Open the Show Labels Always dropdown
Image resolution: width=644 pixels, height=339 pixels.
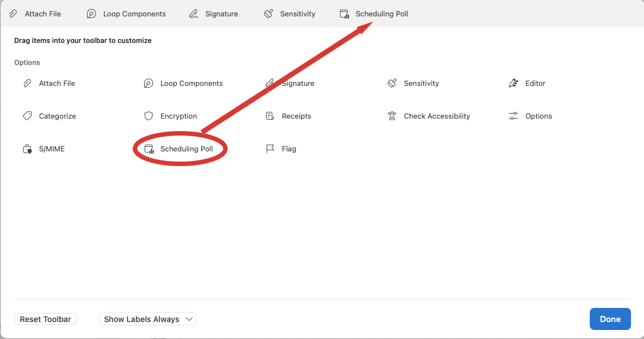point(147,319)
